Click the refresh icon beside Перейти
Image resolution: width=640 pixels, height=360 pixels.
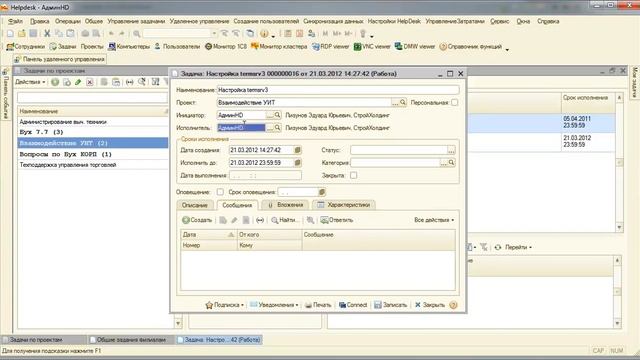[x=498, y=247]
